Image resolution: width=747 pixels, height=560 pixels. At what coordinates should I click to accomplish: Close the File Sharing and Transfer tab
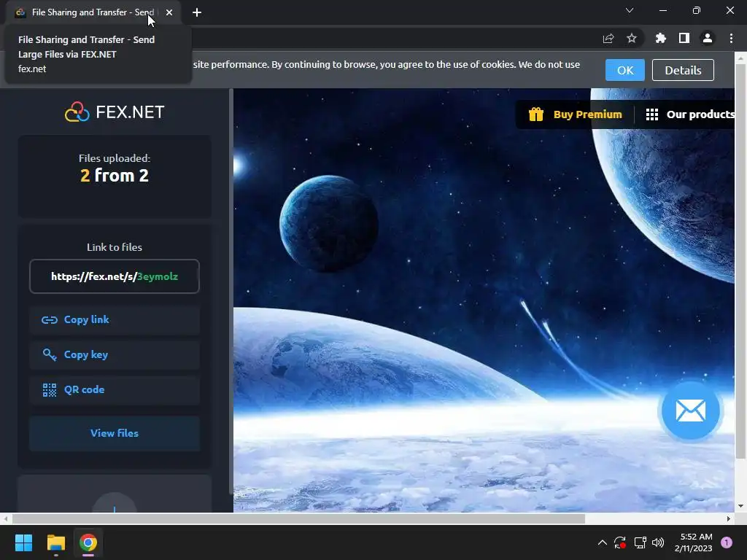coord(169,12)
